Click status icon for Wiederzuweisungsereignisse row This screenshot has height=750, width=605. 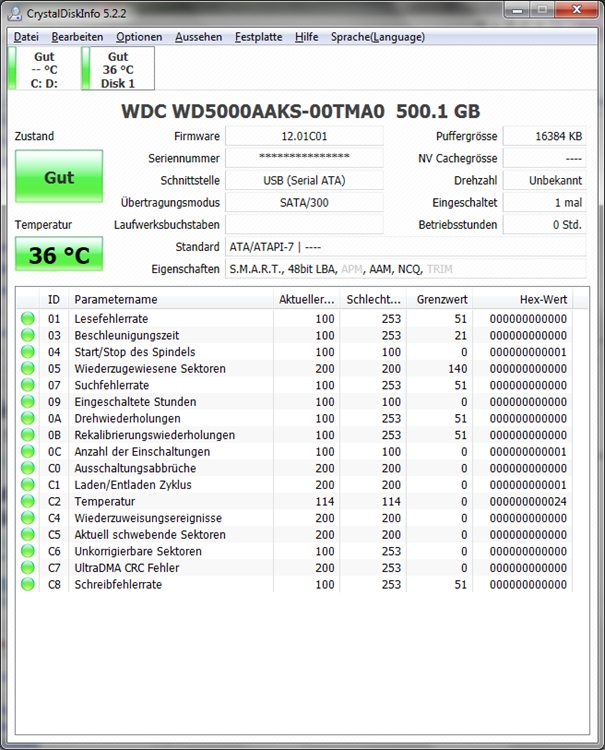tap(28, 518)
